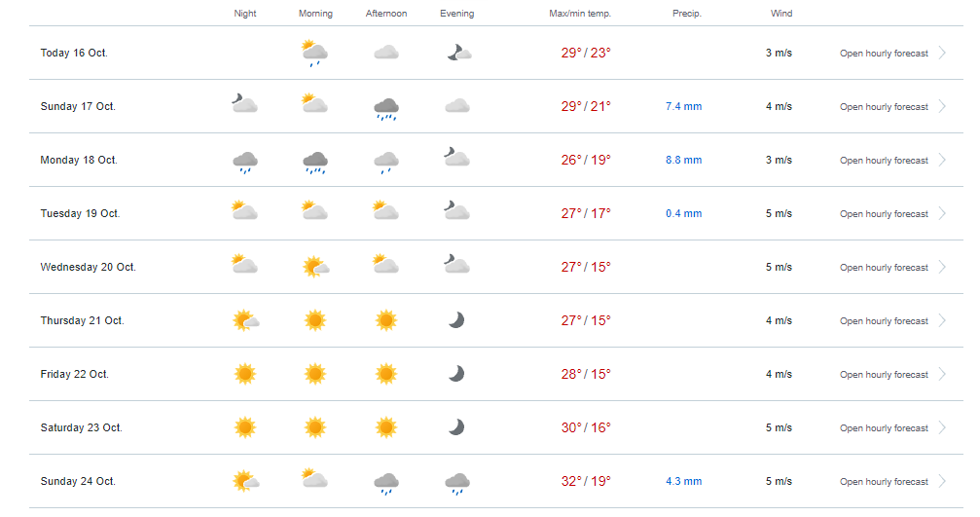The height and width of the screenshot is (517, 980).
Task: Click Thursday 21 Oct. evening moon icon
Action: (456, 320)
